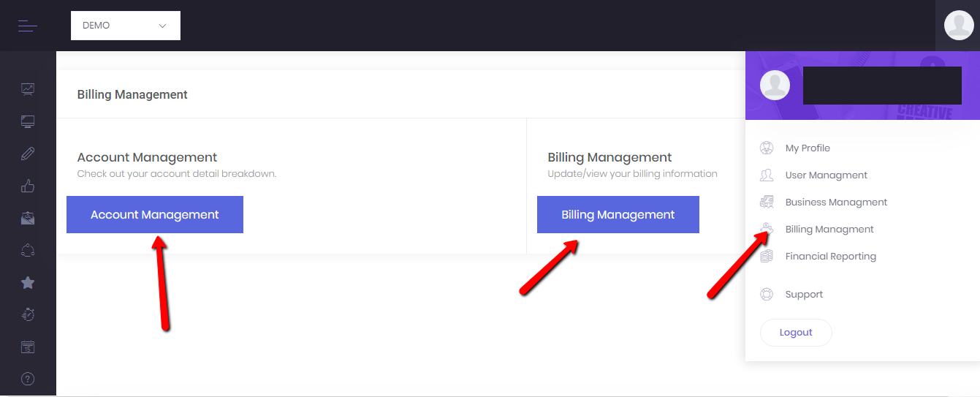This screenshot has width=980, height=397.
Task: Open the stopwatch icon in sidebar
Action: [28, 314]
